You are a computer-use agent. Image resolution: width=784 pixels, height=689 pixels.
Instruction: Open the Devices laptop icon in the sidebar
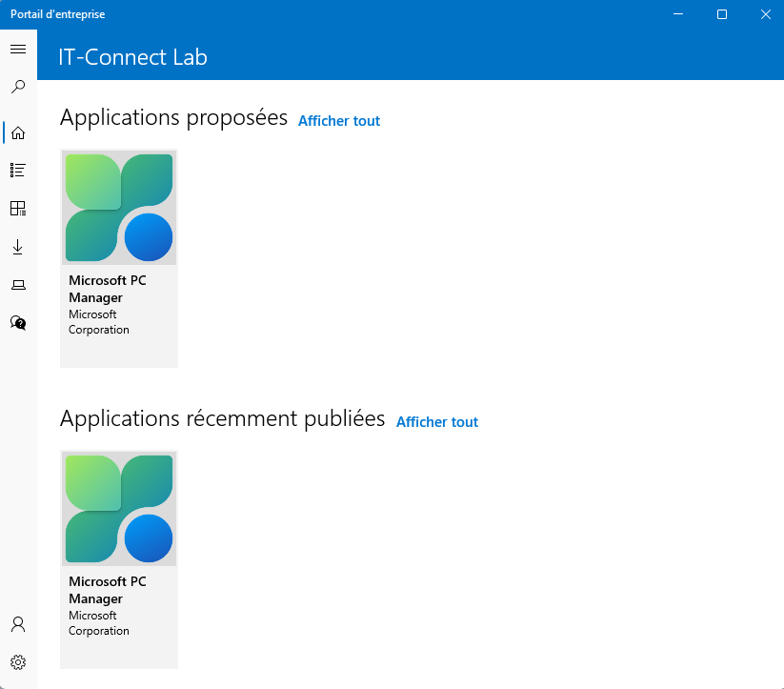(18, 285)
